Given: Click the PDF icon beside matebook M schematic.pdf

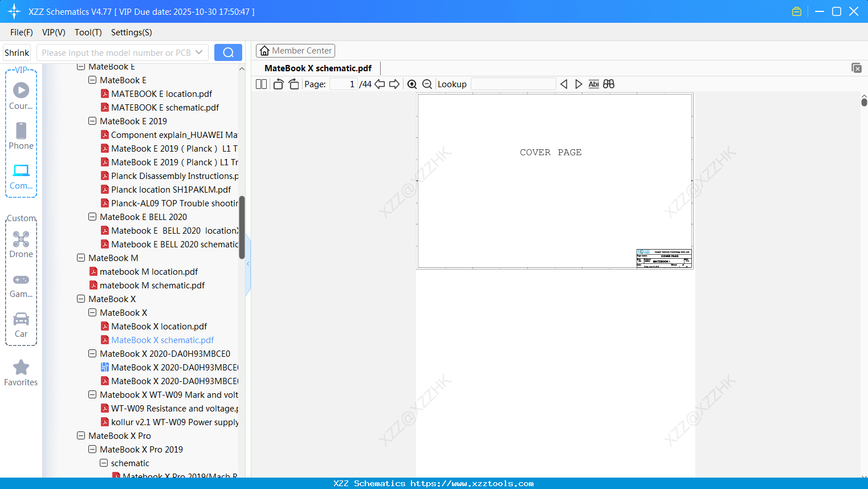Looking at the screenshot, I should (x=93, y=285).
